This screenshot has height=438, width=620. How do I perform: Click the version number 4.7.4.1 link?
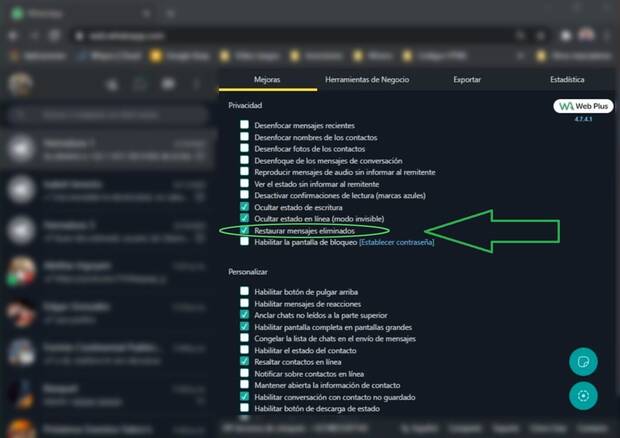point(583,119)
